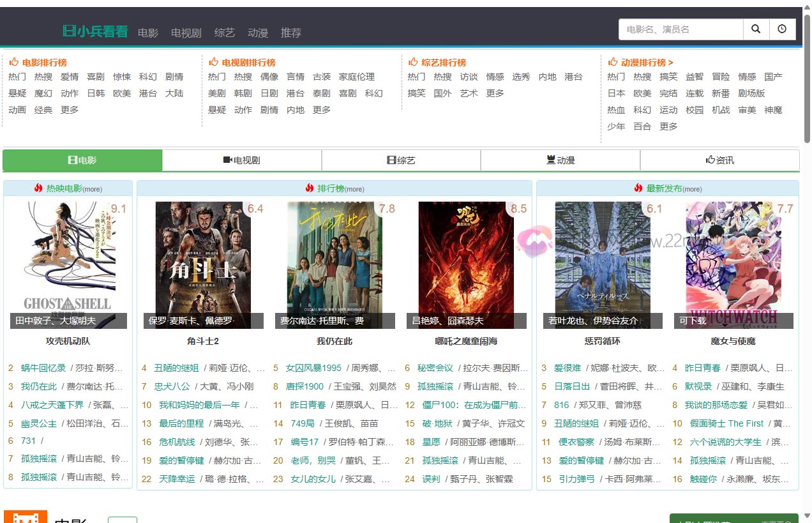Click the search magnifier icon

pos(756,29)
